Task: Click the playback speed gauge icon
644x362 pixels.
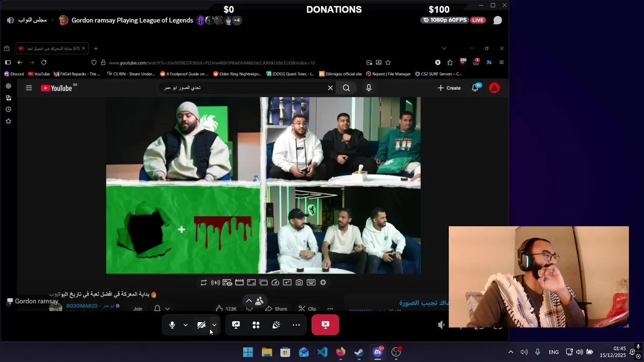Action: 275,283
